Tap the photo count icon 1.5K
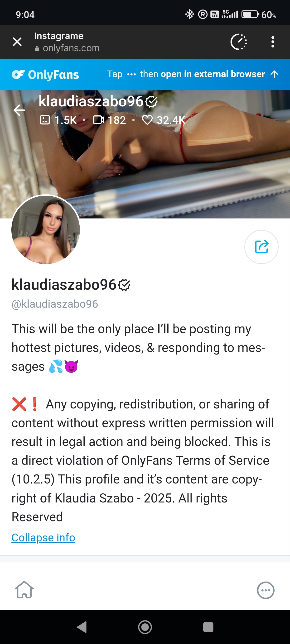The image size is (290, 644). tap(58, 120)
